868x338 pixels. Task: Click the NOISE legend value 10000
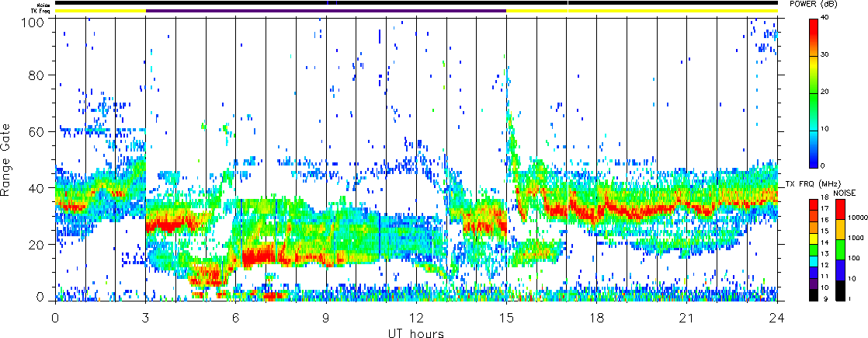pos(857,218)
